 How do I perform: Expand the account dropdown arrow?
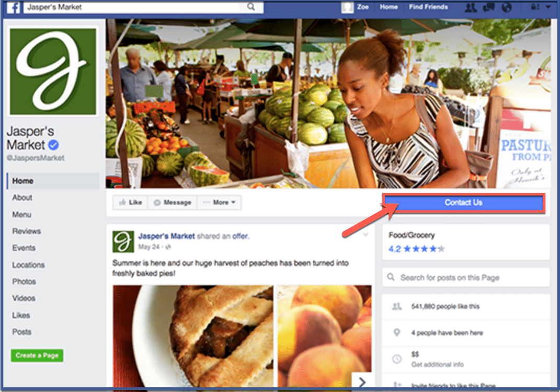548,7
